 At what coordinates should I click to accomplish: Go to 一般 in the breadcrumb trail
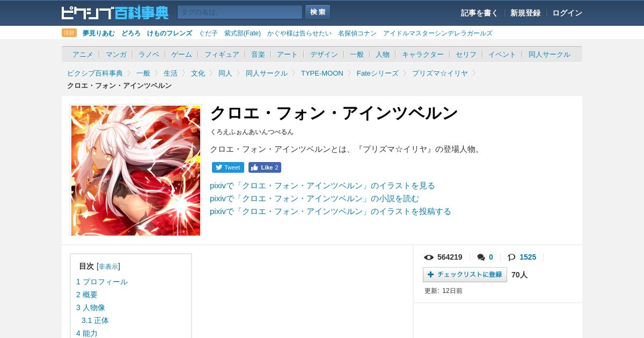pyautogui.click(x=143, y=73)
